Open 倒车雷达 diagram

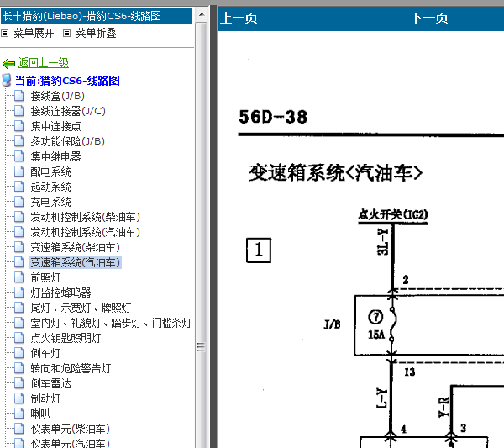tap(50, 383)
